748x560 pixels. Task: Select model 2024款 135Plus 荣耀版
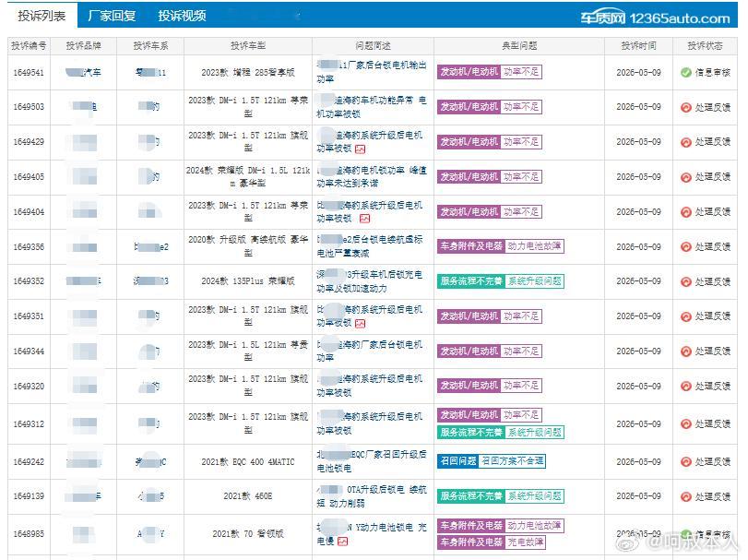click(248, 281)
